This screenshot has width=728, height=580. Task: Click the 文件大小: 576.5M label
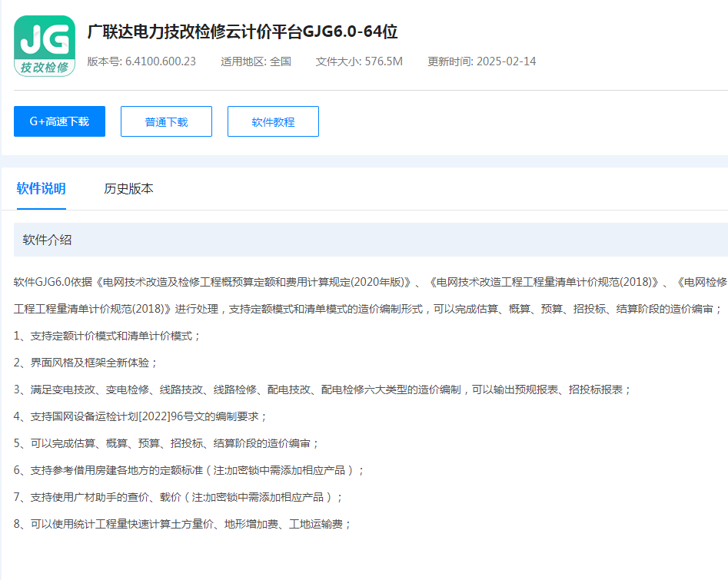pyautogui.click(x=359, y=61)
